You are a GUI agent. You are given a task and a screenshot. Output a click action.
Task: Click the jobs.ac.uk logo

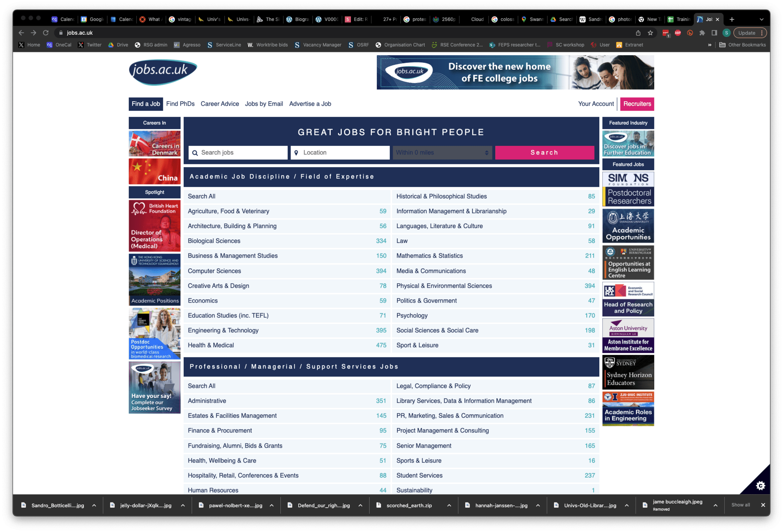coord(163,72)
